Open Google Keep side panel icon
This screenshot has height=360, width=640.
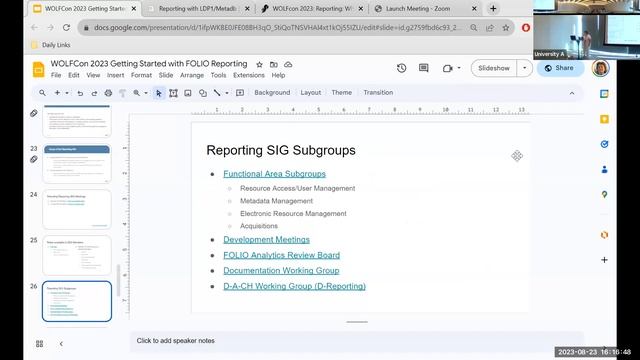point(604,119)
